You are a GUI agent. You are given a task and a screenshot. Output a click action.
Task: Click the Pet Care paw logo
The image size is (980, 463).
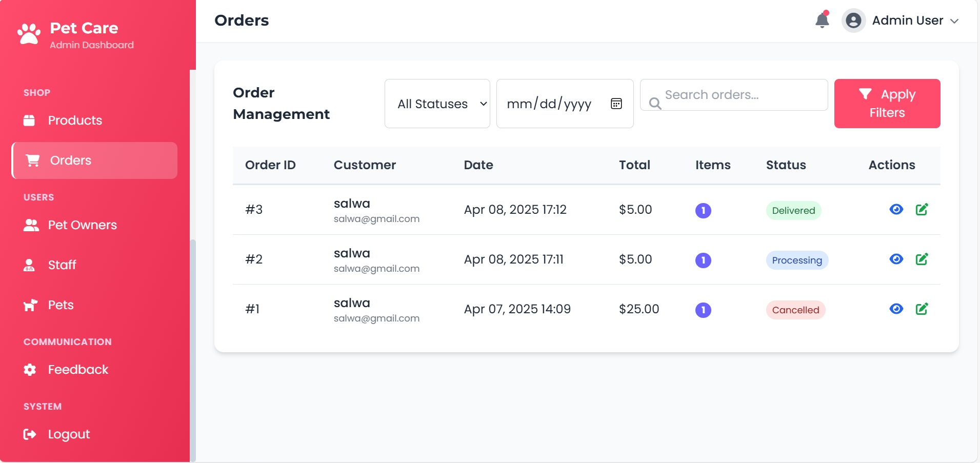(x=29, y=34)
